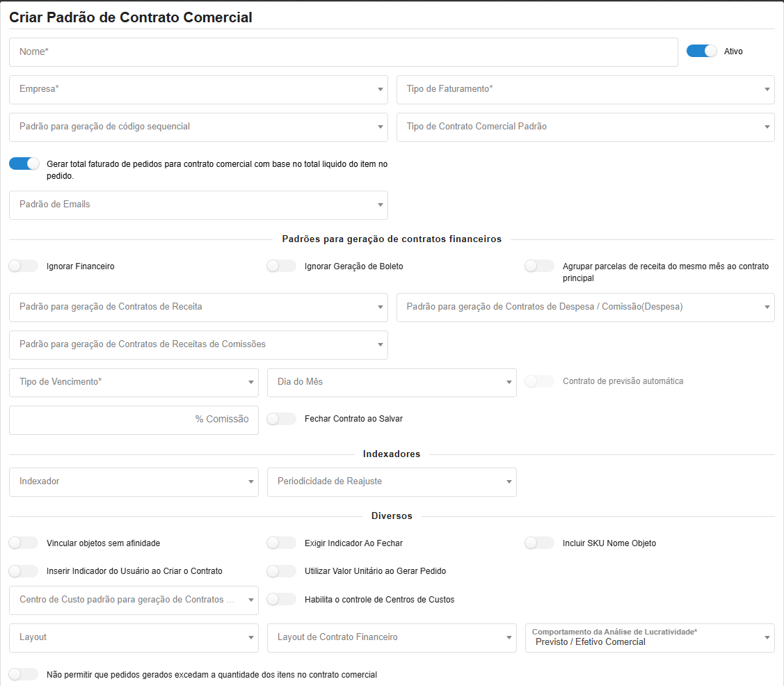Enable the Ignorar Financeiro switch
The width and height of the screenshot is (784, 686).
pos(24,266)
